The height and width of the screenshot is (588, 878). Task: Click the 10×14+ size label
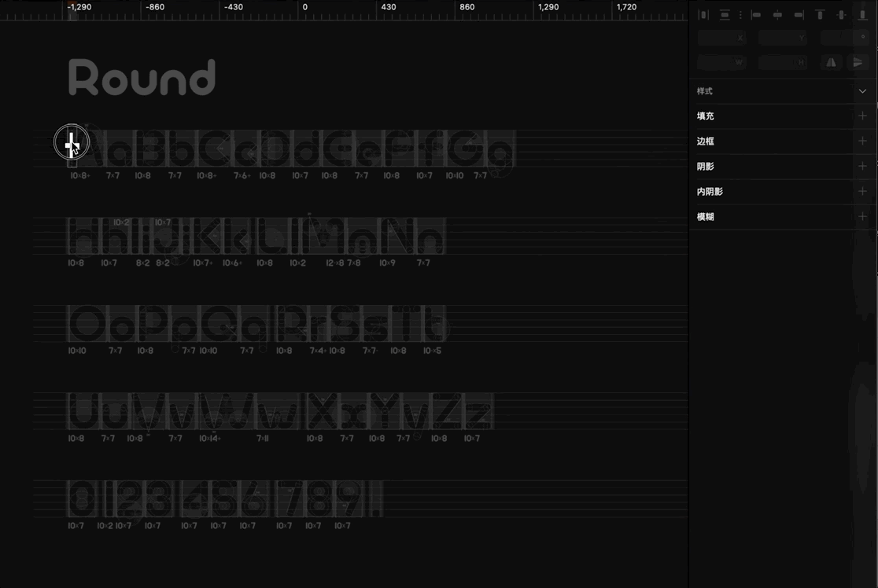pyautogui.click(x=210, y=439)
